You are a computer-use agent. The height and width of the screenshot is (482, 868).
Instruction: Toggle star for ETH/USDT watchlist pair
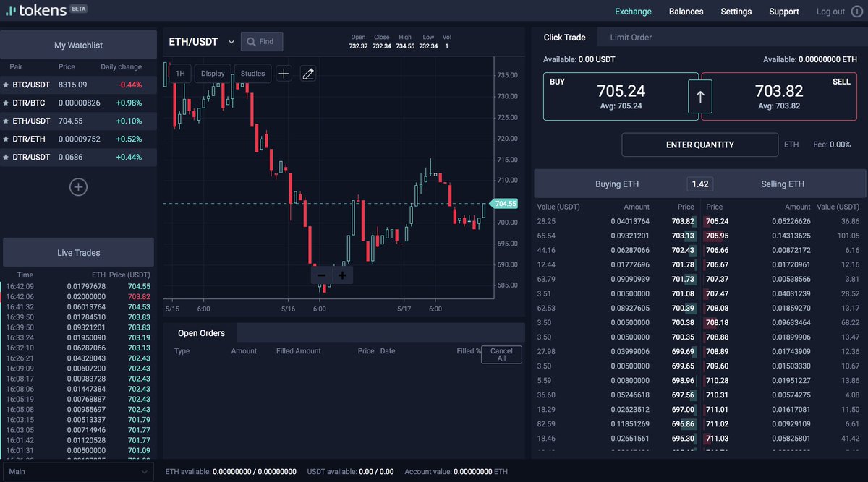tap(6, 121)
